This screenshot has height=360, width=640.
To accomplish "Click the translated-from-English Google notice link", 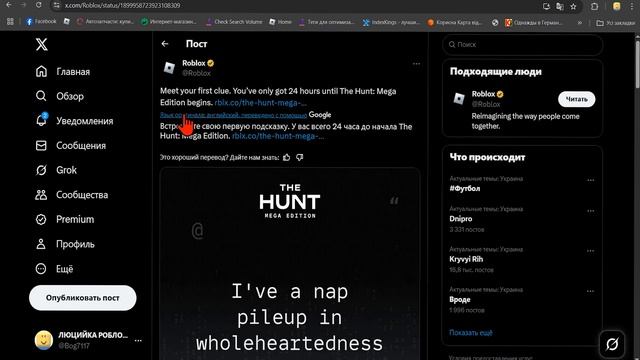I will (x=233, y=115).
